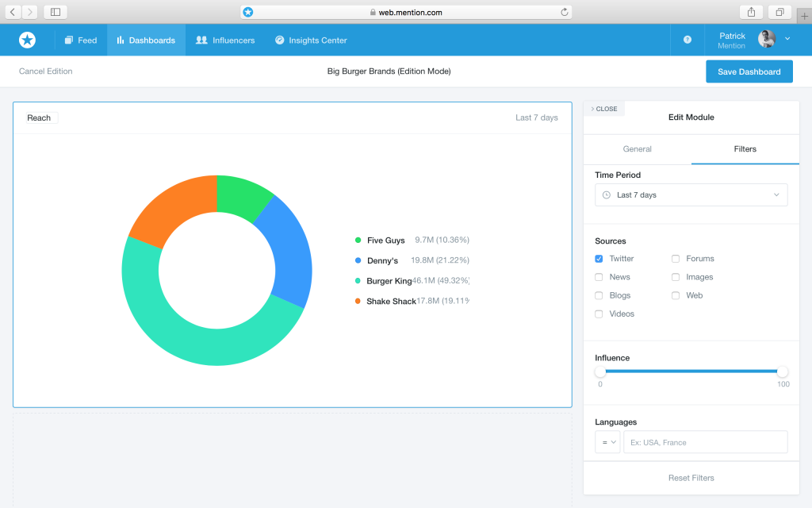
Task: Enable the Web source checkbox
Action: pos(676,295)
